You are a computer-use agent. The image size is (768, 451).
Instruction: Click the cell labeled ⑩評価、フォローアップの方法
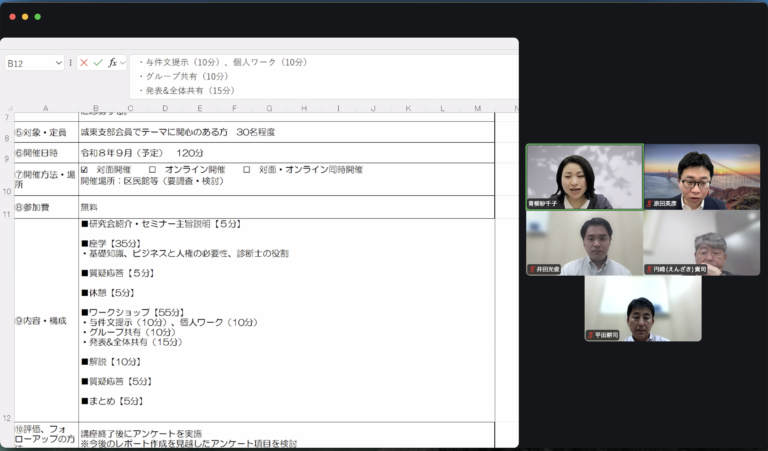click(47, 435)
